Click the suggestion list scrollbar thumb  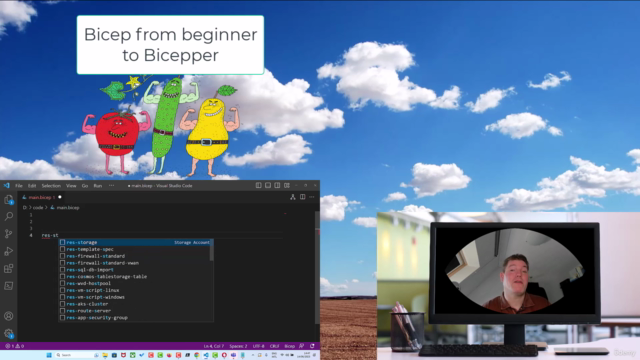211,250
